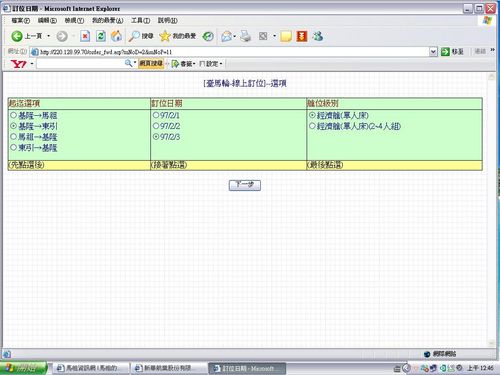
Task: Click the Windows flag logo at top-right
Action: 487,21
